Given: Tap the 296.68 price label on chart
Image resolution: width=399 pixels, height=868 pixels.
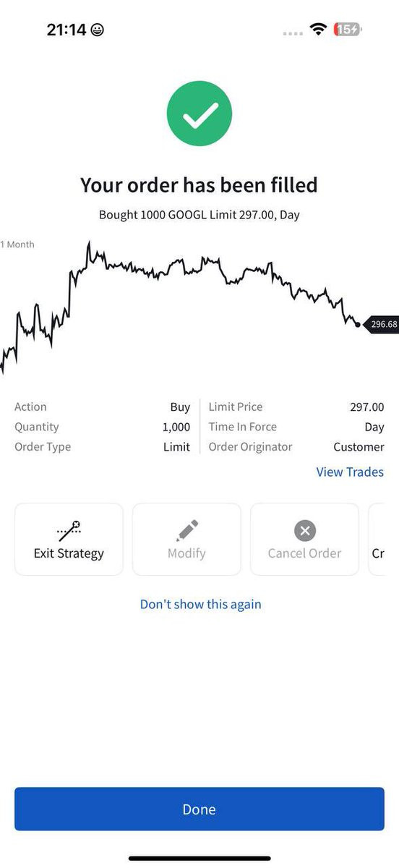Looking at the screenshot, I should coord(382,324).
